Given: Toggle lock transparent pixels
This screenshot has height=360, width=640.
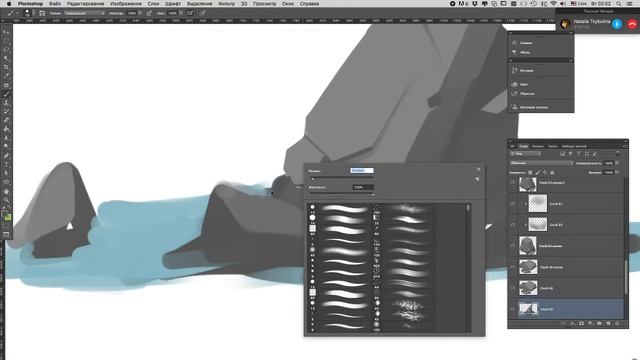Looking at the screenshot, I should (530, 173).
